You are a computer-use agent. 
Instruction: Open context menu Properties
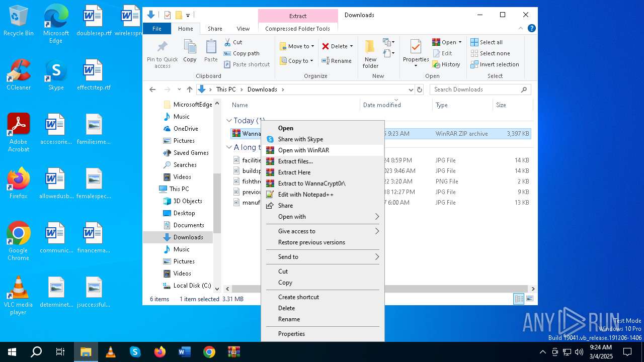(x=323, y=334)
